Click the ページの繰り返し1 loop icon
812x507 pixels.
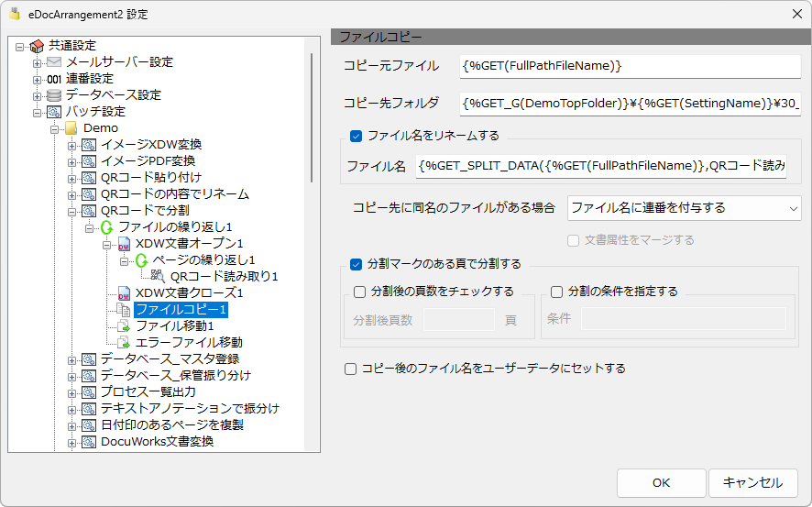point(141,260)
